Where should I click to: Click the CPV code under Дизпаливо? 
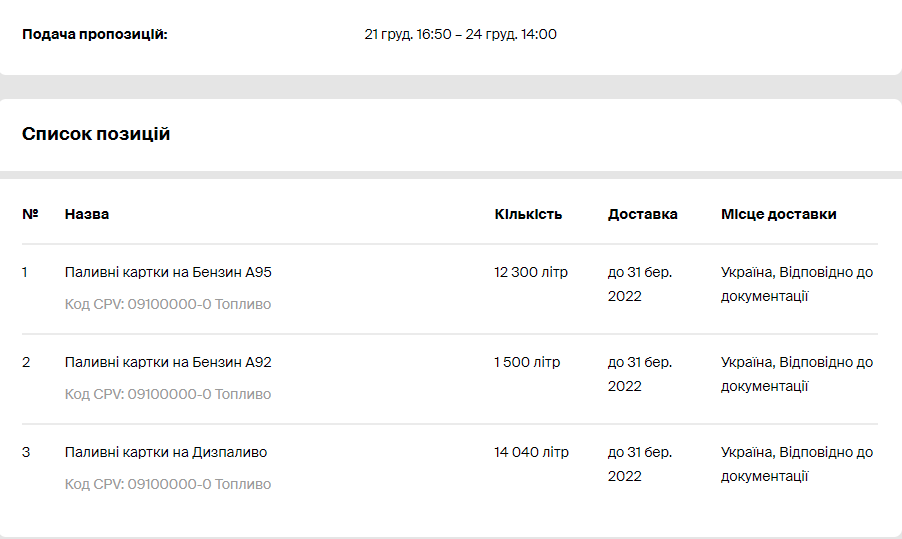(x=168, y=484)
